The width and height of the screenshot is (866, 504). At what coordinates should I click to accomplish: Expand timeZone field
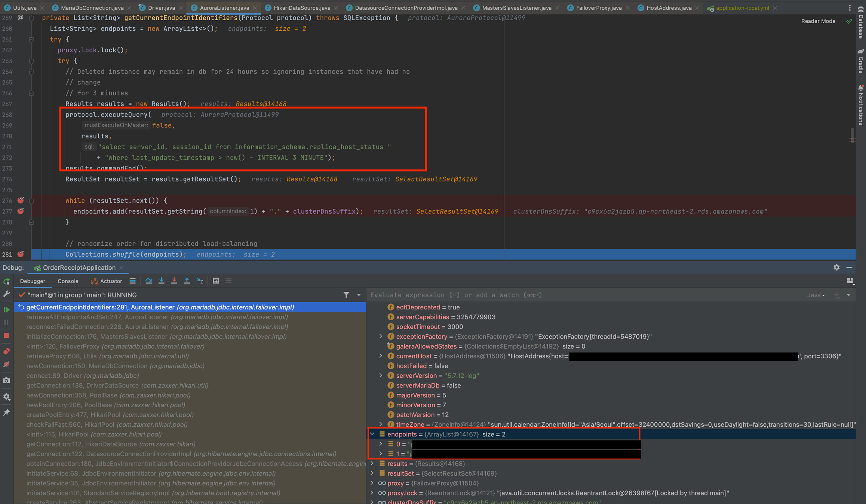[381, 424]
